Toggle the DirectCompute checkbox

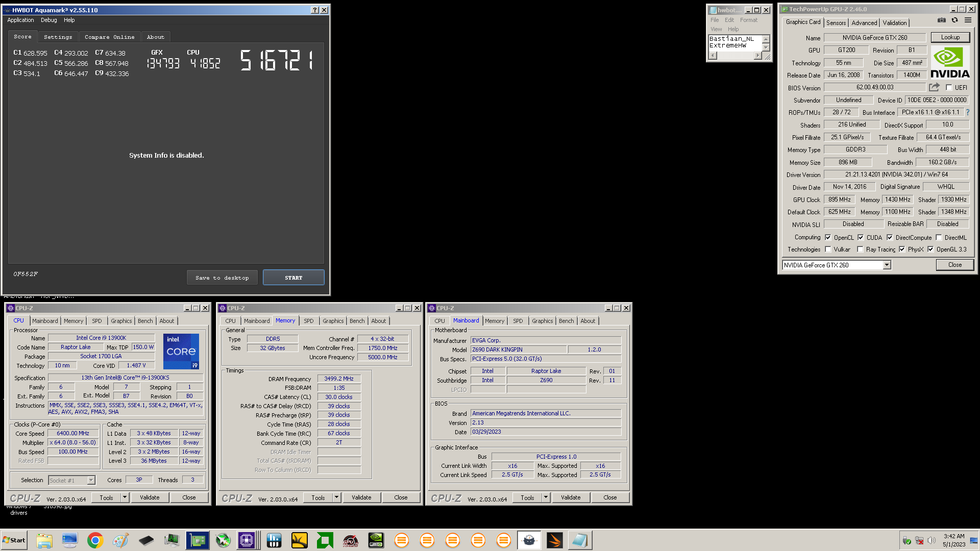[x=890, y=237]
